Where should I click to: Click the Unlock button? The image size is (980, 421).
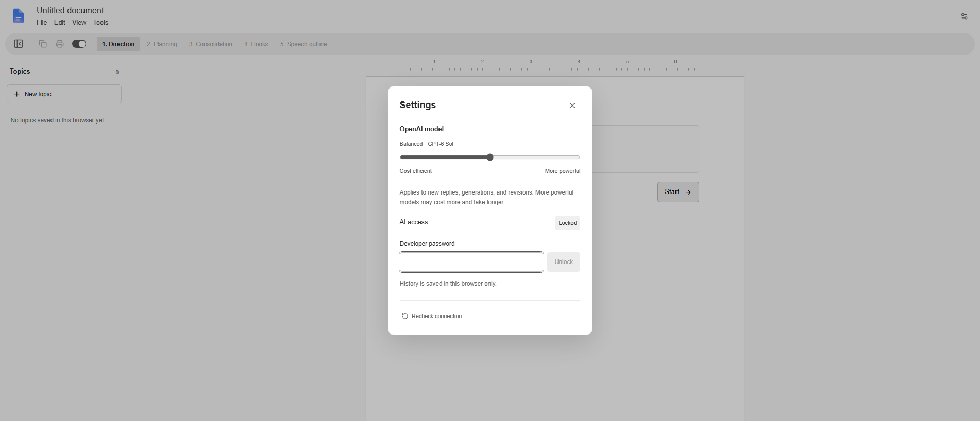pos(564,262)
